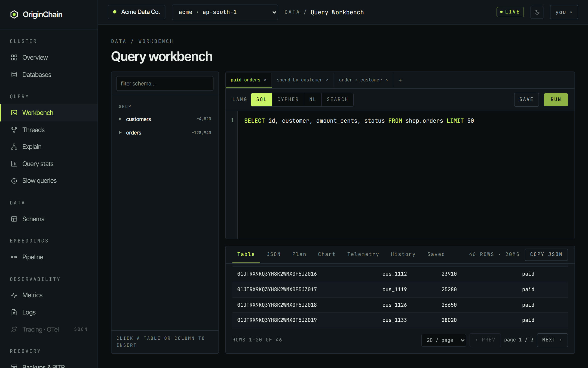Click the Slow queries clock icon
The width and height of the screenshot is (588, 368).
click(14, 181)
